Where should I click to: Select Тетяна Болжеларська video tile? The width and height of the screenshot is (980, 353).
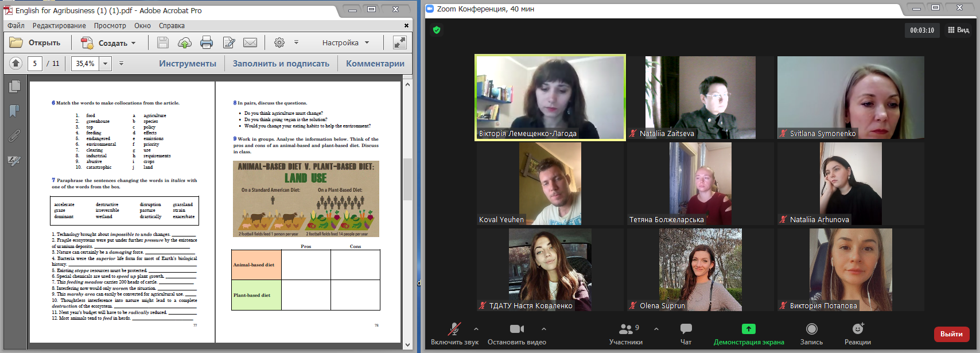tap(700, 184)
